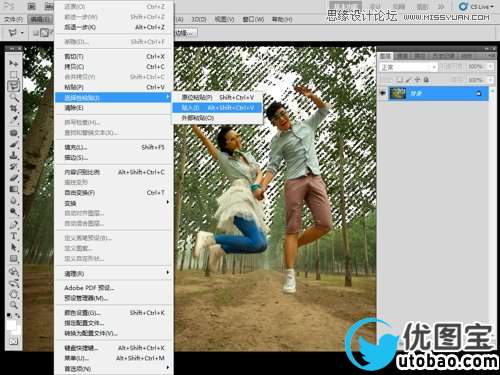
Task: Select the Gradient tool
Action: (14, 189)
